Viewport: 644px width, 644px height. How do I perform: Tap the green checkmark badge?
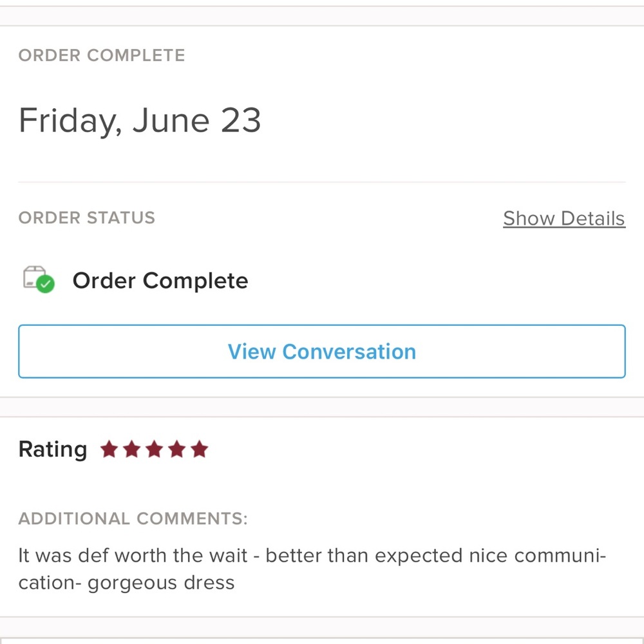click(45, 284)
